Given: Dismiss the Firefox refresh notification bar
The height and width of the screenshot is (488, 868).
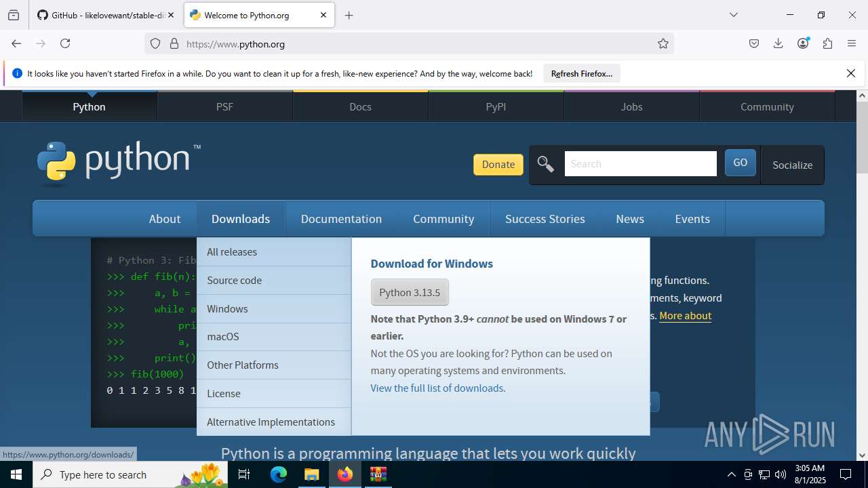Looking at the screenshot, I should 851,73.
